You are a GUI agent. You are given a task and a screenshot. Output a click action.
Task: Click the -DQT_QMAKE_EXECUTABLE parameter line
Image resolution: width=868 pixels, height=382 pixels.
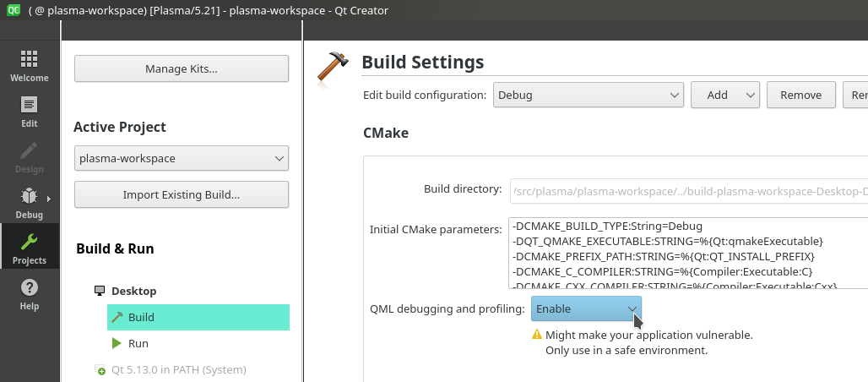(x=668, y=241)
